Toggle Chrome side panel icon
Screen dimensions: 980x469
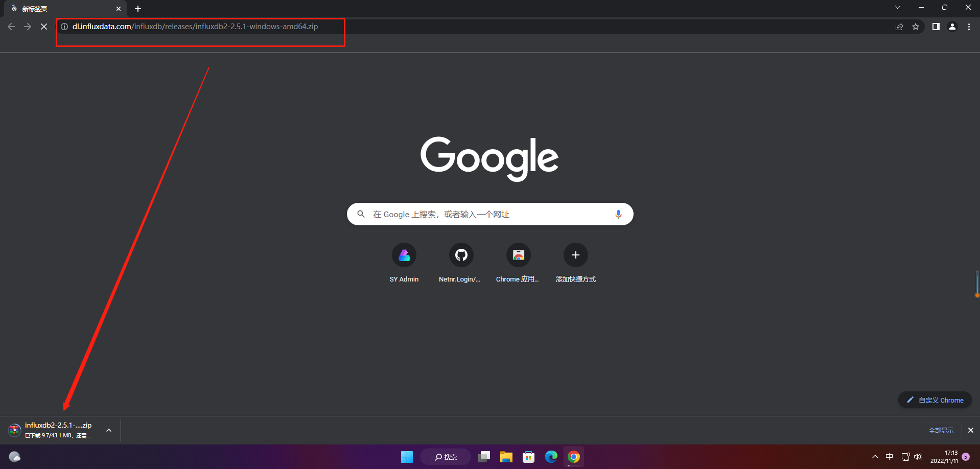click(x=936, y=27)
